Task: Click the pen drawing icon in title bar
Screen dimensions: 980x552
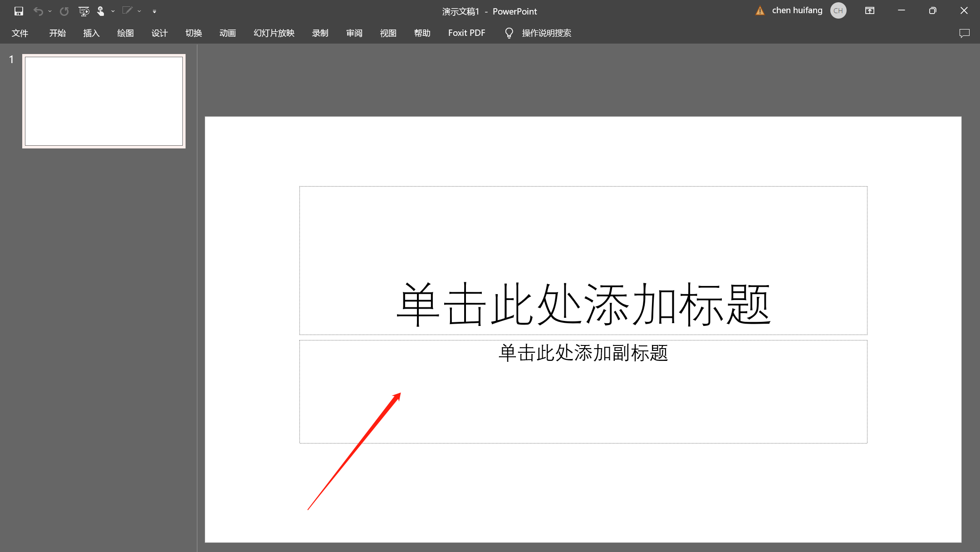Action: [x=127, y=11]
